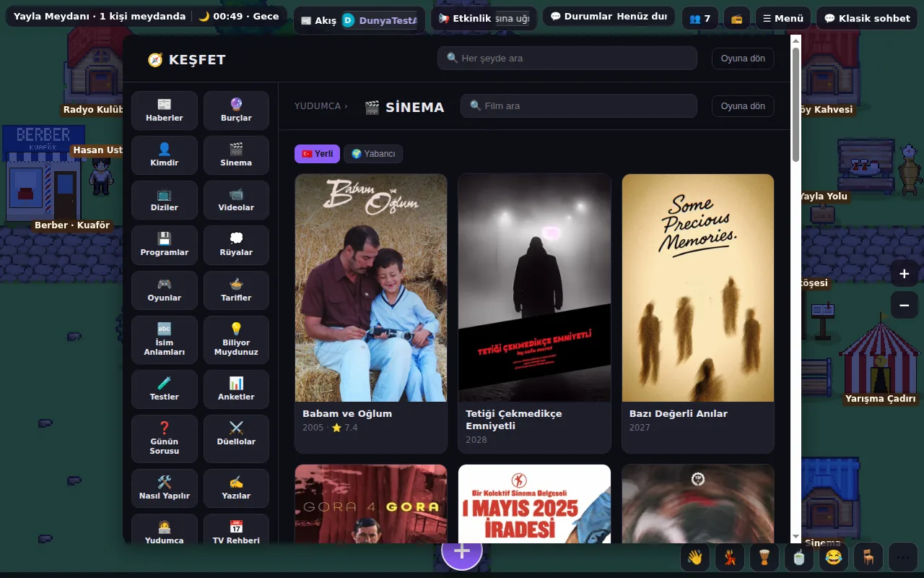Open the Haberler news category
Viewport: 924px width, 578px height.
point(165,111)
